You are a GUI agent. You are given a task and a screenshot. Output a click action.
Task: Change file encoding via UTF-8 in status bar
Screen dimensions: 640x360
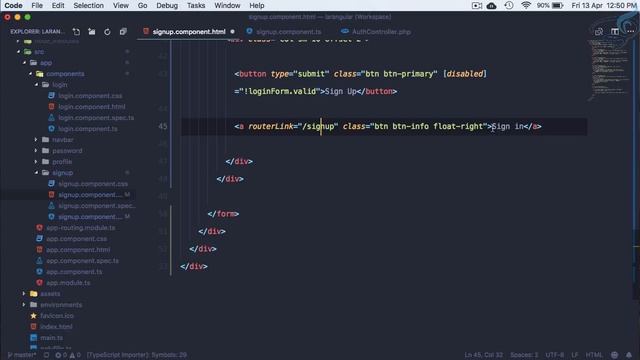click(x=555, y=355)
